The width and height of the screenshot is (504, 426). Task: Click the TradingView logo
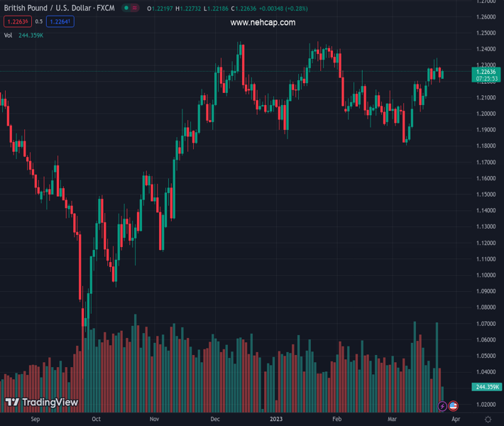[41, 403]
